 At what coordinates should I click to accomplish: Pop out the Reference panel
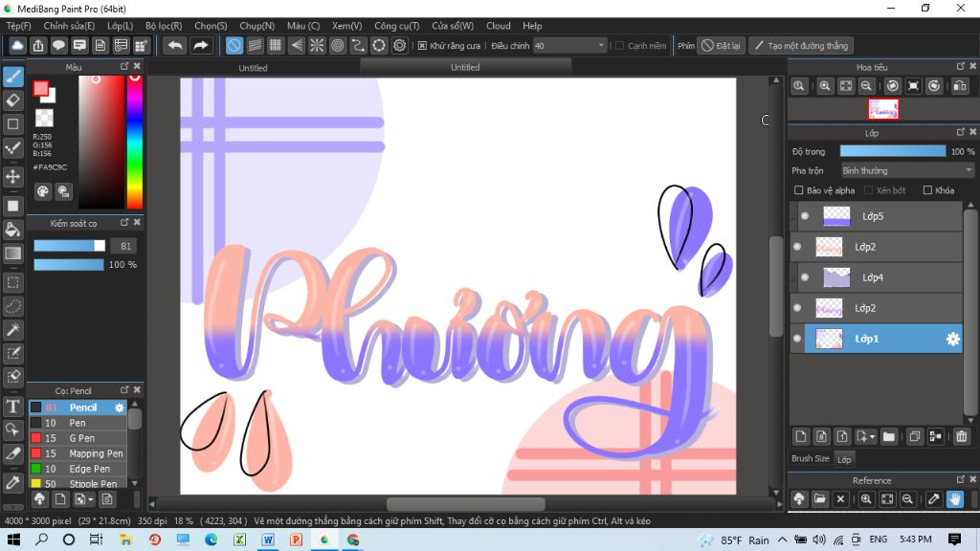click(x=961, y=479)
